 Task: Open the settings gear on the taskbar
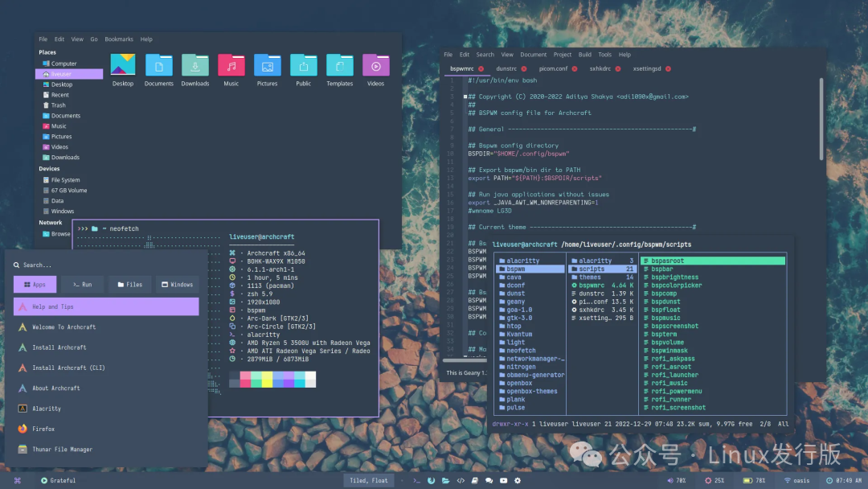click(x=517, y=480)
